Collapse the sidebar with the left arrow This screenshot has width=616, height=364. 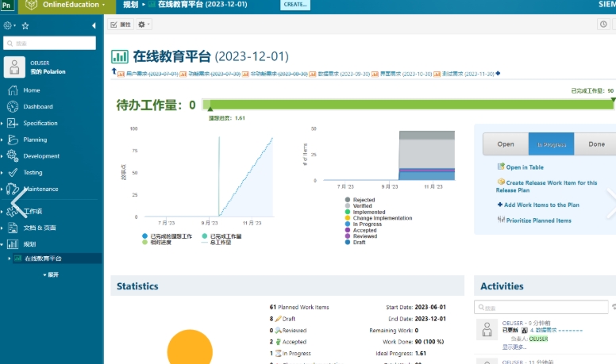[94, 25]
